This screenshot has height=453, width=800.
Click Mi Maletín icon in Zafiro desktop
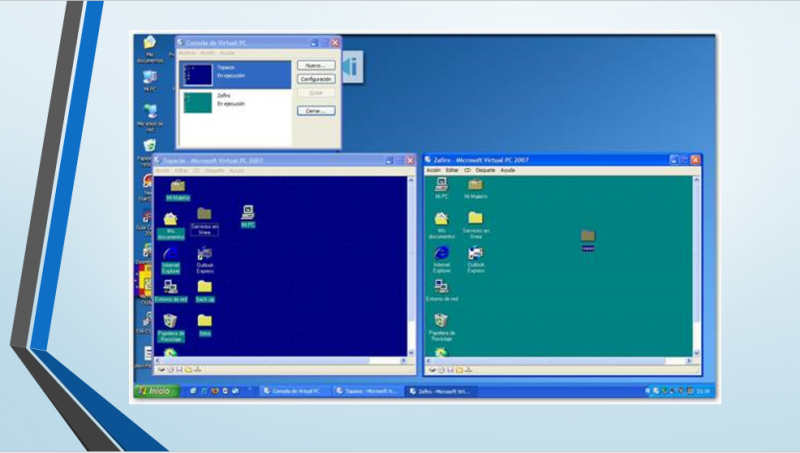(476, 188)
